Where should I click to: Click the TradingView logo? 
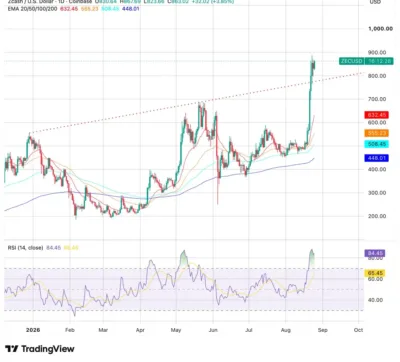[x=40, y=349]
